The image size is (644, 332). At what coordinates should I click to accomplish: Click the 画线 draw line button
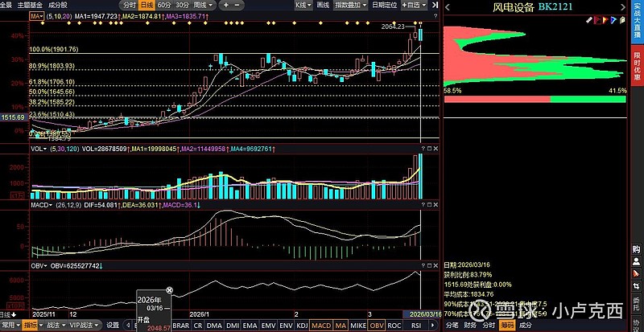point(323,6)
